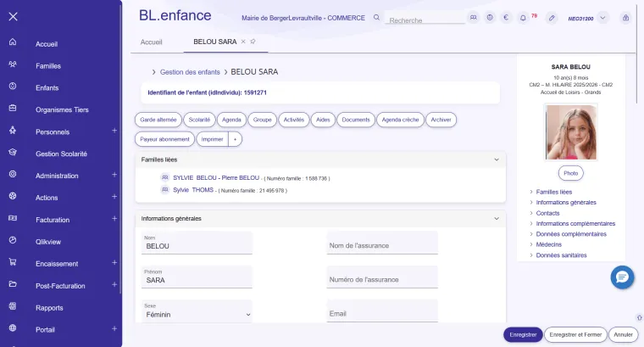644x347 pixels.
Task: Pin the BELOU SARA tab with pin icon
Action: [x=253, y=42]
